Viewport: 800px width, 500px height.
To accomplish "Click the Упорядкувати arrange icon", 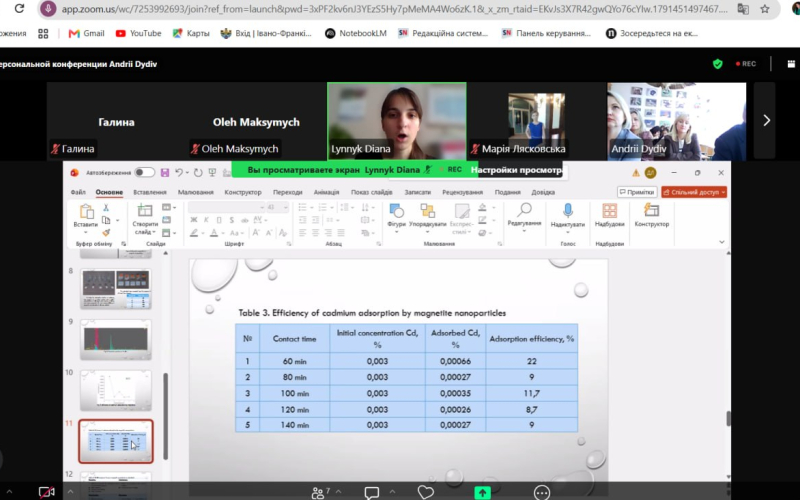I will coord(428,211).
